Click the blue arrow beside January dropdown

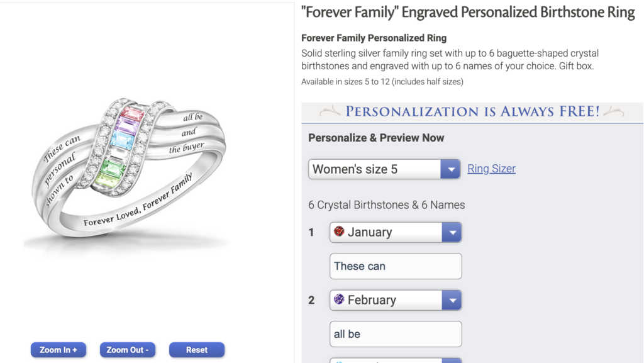coord(452,232)
